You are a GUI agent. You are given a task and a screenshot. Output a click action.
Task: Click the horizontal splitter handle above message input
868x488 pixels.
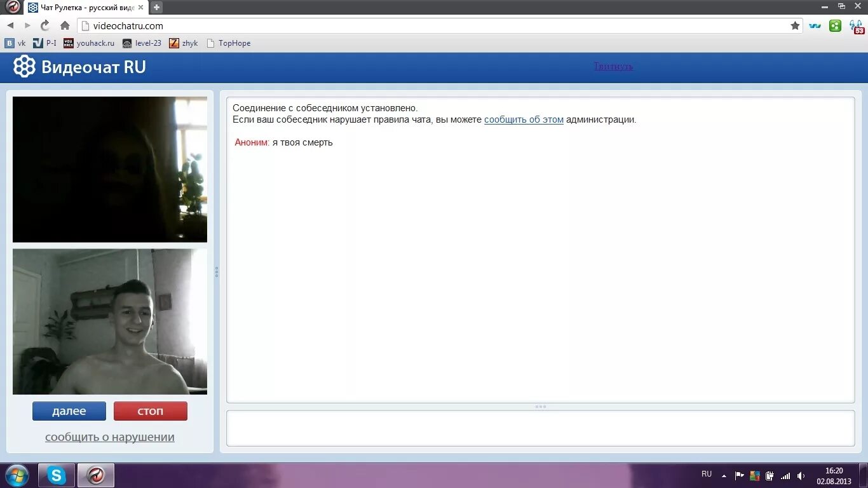point(541,407)
